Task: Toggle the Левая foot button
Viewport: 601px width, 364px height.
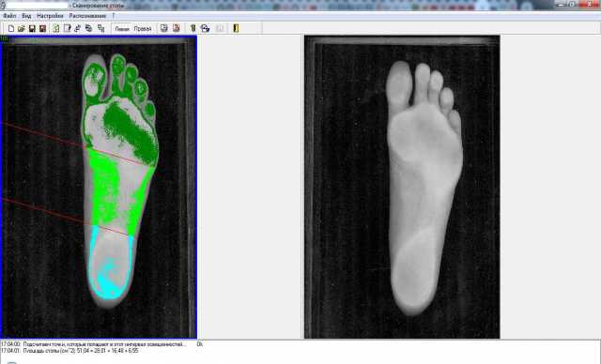Action: [x=122, y=29]
